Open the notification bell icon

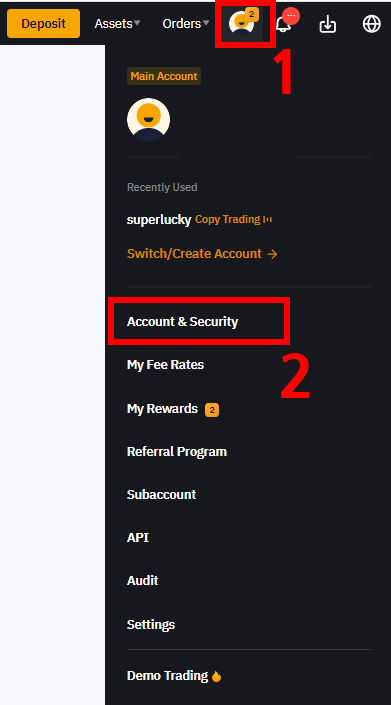[x=284, y=25]
